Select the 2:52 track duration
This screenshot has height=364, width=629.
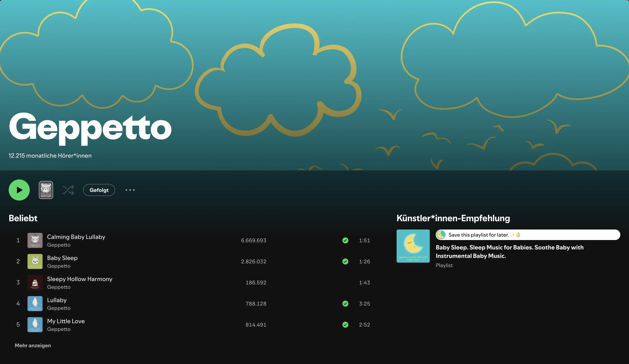364,325
